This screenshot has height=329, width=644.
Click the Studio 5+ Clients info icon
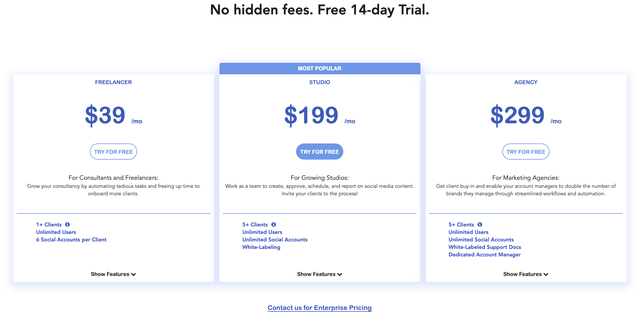273,224
